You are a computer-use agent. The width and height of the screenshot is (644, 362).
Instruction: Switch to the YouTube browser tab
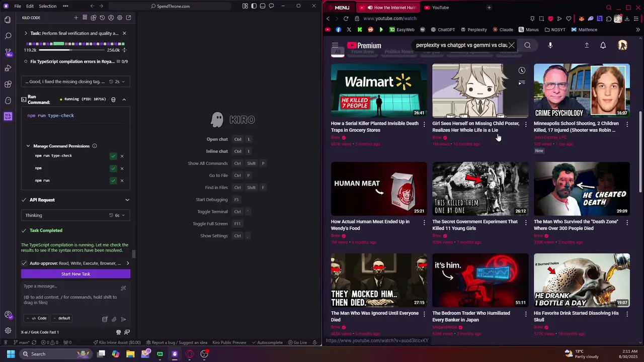click(440, 8)
